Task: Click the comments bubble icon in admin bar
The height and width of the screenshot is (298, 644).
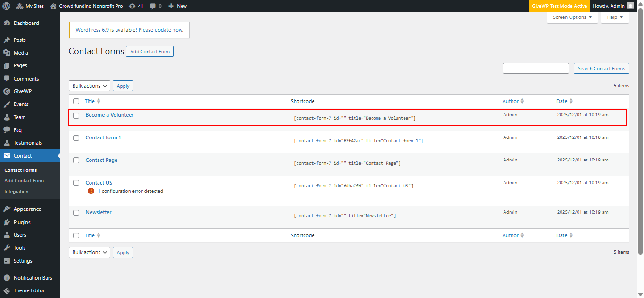Action: (153, 6)
